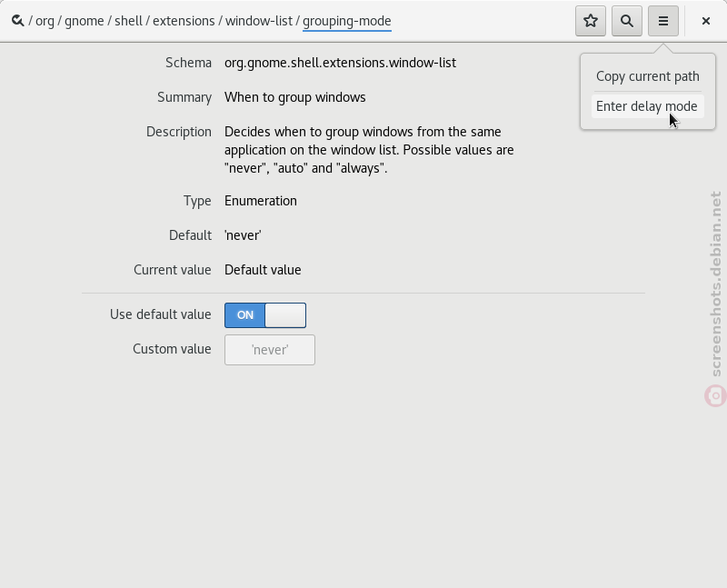This screenshot has width=727, height=588.
Task: Click the Current value Default value text
Action: [263, 270]
